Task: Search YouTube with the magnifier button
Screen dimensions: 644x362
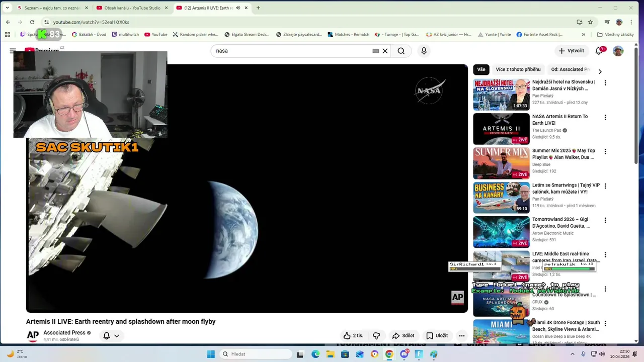Action: [x=401, y=51]
